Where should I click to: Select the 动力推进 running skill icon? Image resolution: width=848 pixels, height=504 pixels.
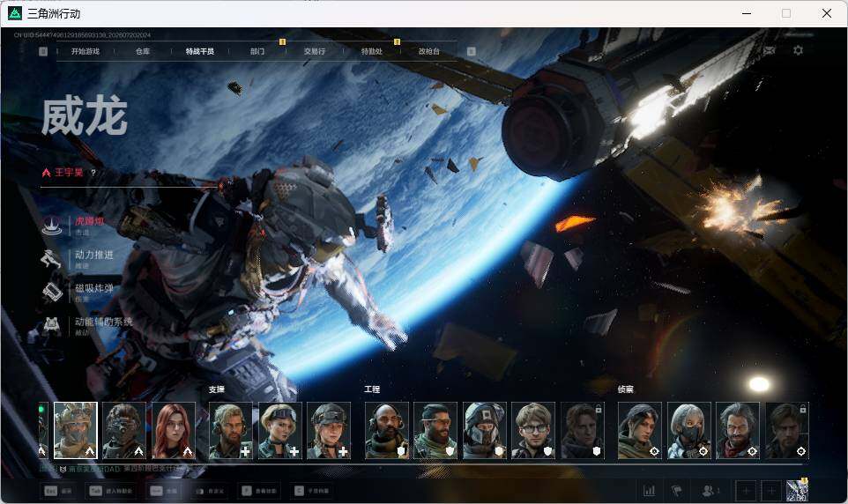tap(51, 258)
